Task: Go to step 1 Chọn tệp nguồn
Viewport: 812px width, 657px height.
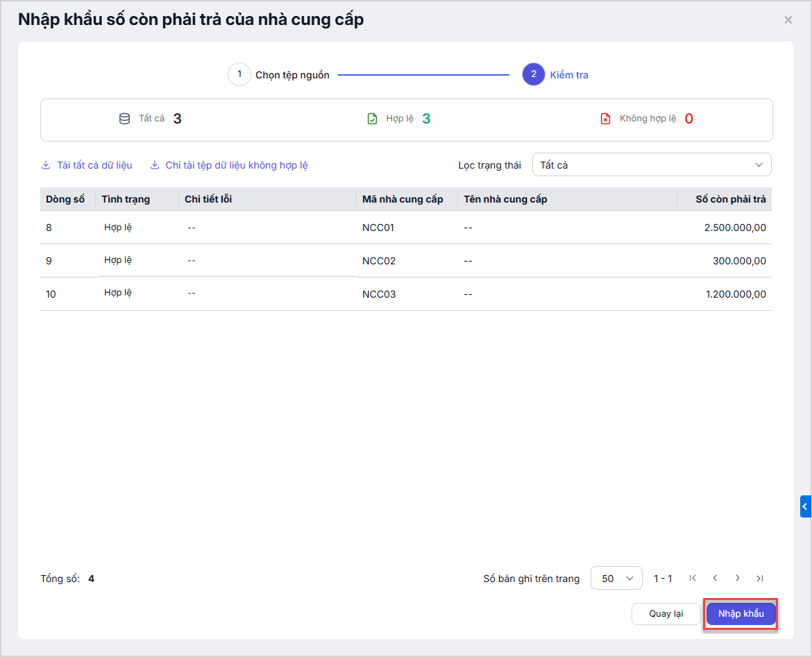Action: 239,74
